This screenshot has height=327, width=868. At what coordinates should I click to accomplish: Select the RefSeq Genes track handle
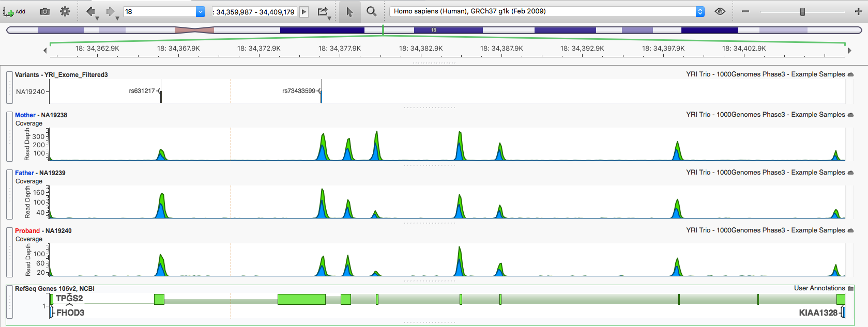tap(9, 302)
